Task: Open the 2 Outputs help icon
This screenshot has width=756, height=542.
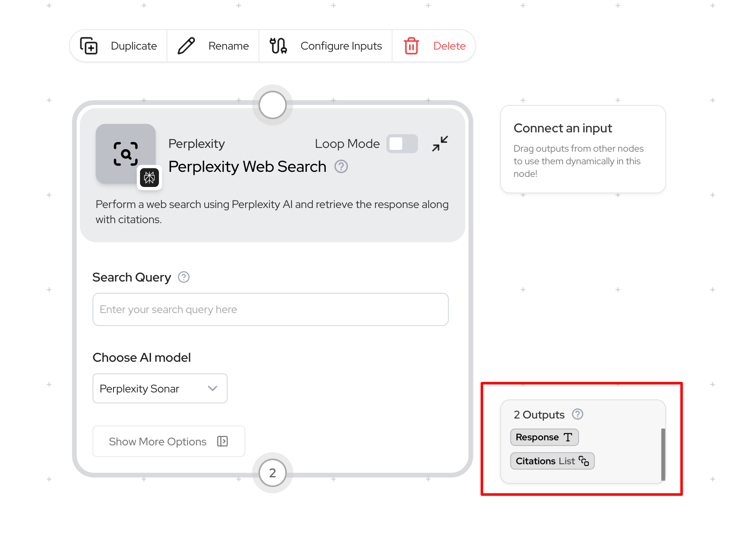Action: point(578,414)
